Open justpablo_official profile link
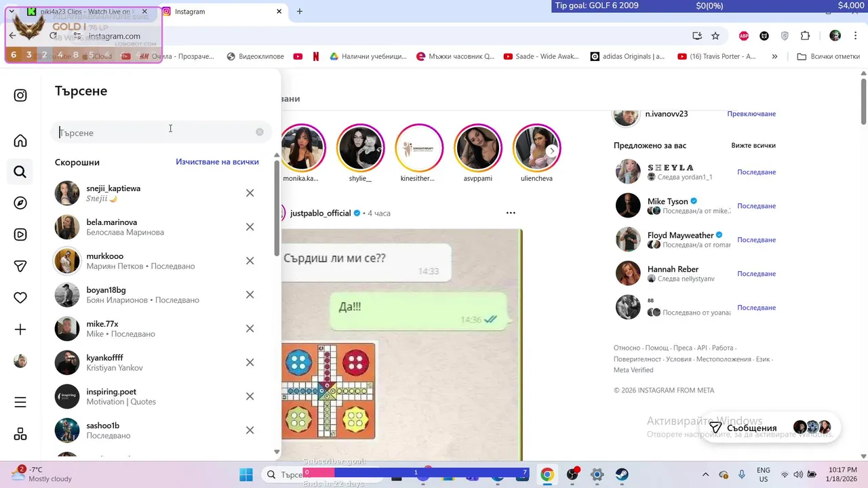The image size is (868, 488). (320, 213)
